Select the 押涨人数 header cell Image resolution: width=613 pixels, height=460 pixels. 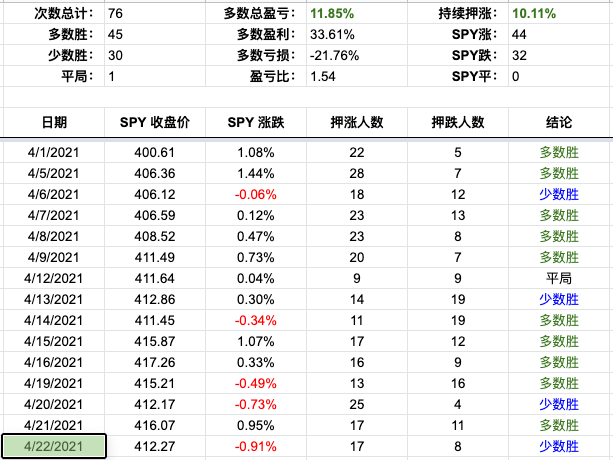357,122
